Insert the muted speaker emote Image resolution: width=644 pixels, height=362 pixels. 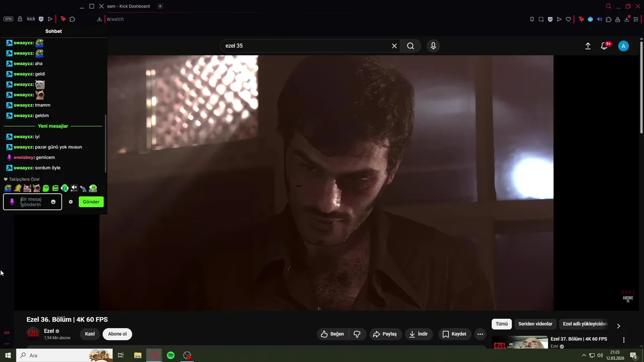(74, 188)
